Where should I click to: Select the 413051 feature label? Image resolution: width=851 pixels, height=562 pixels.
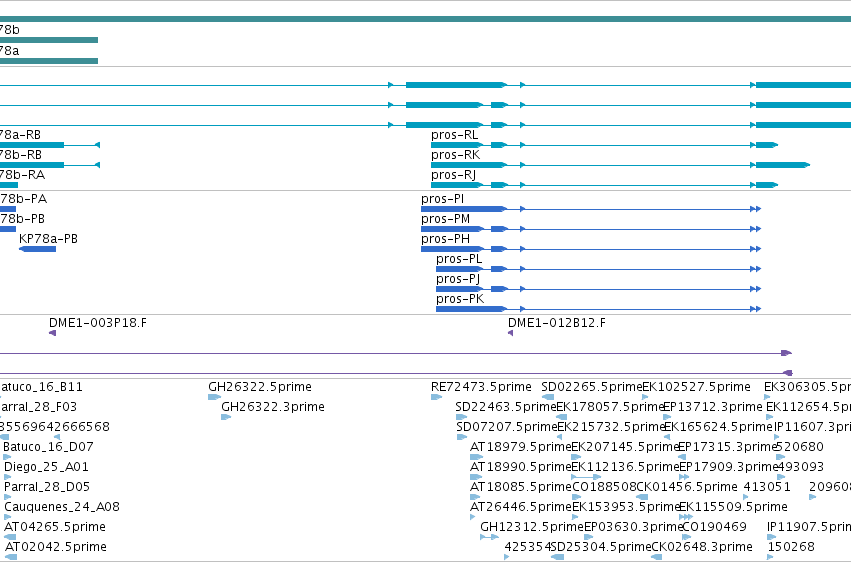click(766, 487)
